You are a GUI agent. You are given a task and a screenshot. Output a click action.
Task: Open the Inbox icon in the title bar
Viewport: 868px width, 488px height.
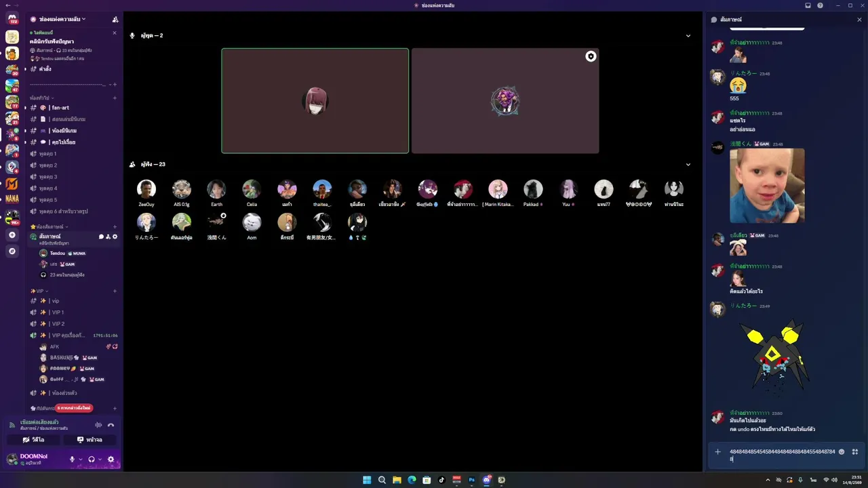(808, 5)
